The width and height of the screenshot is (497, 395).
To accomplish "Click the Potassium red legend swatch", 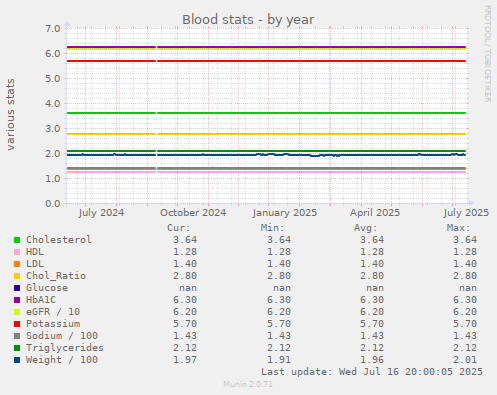I will [17, 324].
